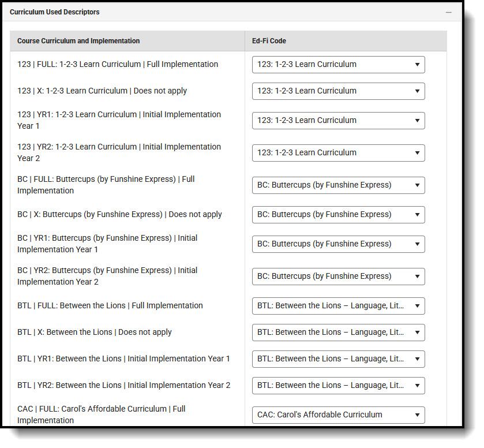Screen dimensions: 484x448
Task: Select the 'BC | FULL: Buttercups' Full Implementation text
Action: [x=106, y=185]
